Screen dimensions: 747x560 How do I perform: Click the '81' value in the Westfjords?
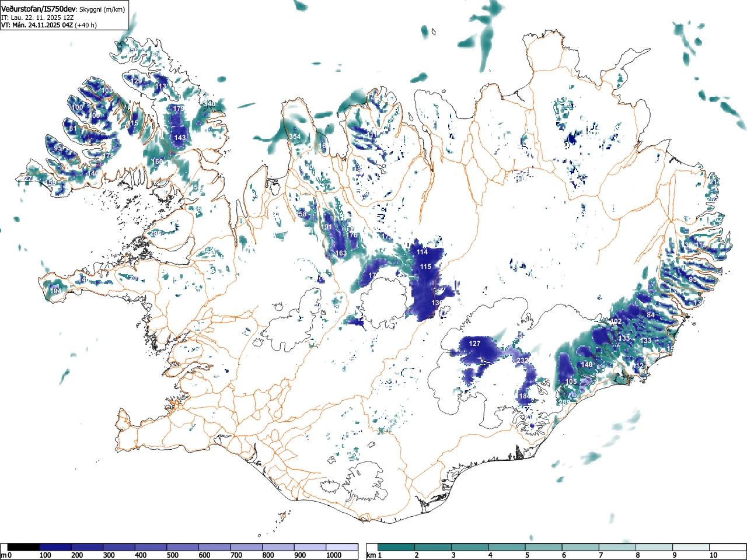click(x=72, y=128)
